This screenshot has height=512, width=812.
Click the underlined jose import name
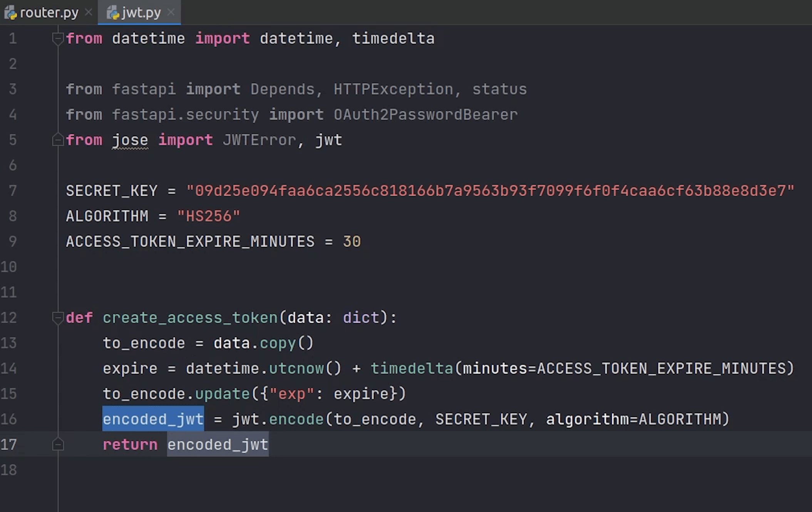(x=130, y=140)
